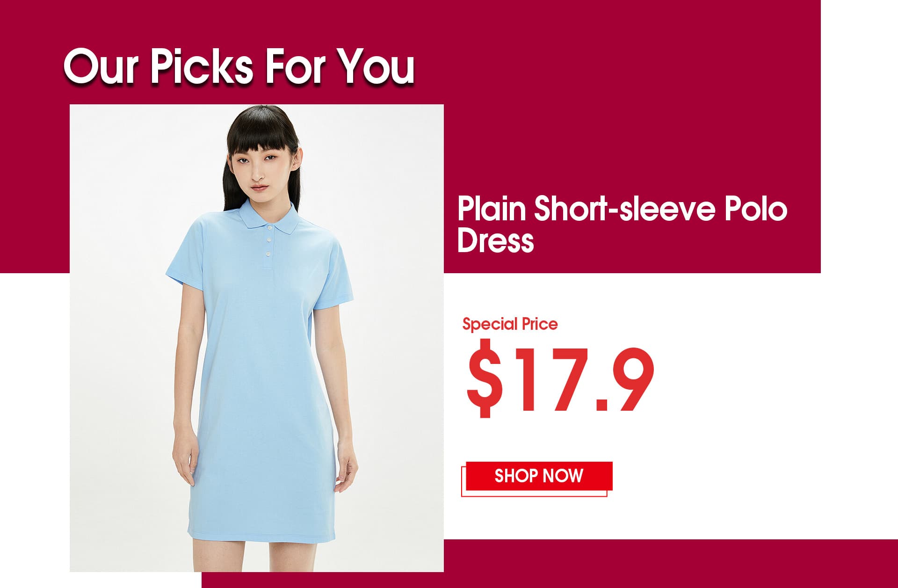Click the word Dress in product title
This screenshot has height=588, width=898.
(x=496, y=240)
